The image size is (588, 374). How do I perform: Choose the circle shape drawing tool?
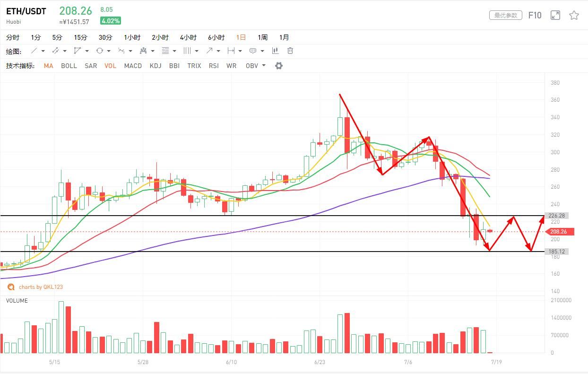pyautogui.click(x=100, y=51)
